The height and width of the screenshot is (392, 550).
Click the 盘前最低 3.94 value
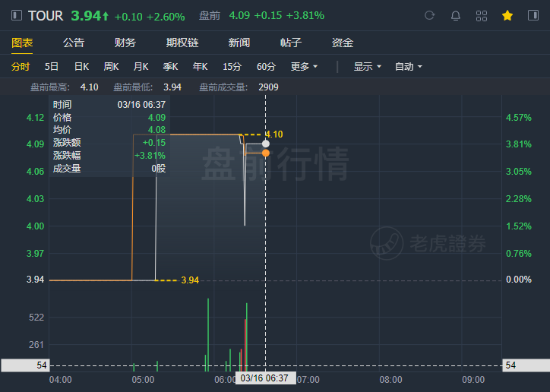pyautogui.click(x=172, y=87)
